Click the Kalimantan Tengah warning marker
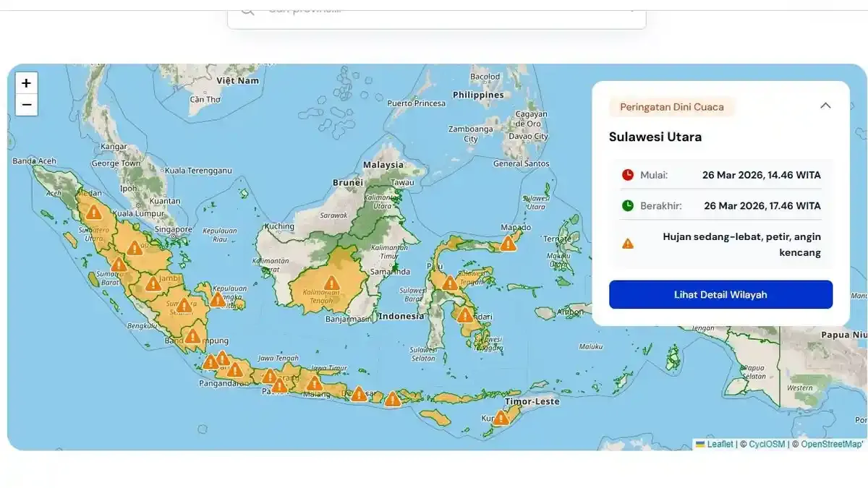868x488 pixels. 331,283
